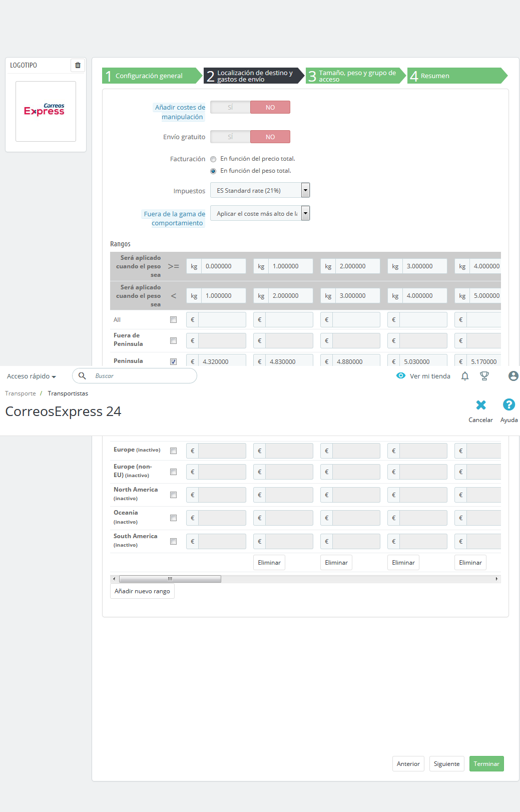Image resolution: width=520 pixels, height=812 pixels.
Task: Click the < weight field 4.000000 in the fourth range column
Action: point(424,295)
